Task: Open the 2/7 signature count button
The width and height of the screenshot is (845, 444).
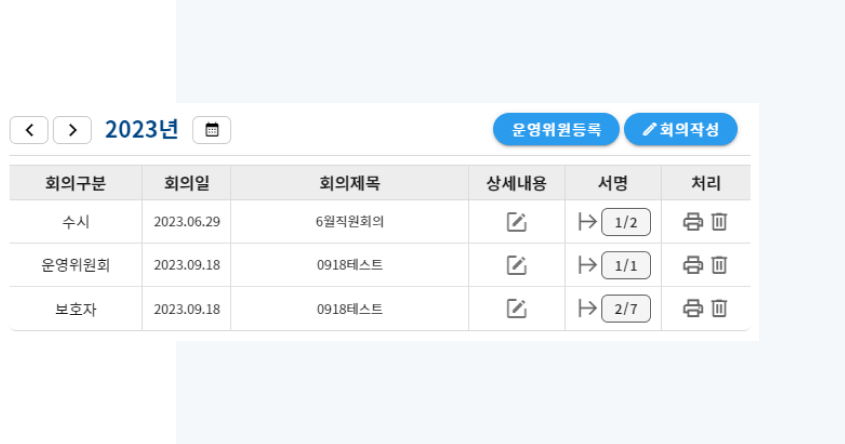Action: [626, 309]
